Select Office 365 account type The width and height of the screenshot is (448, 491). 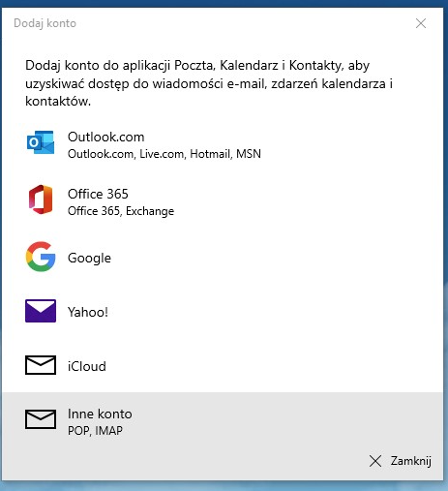223,201
